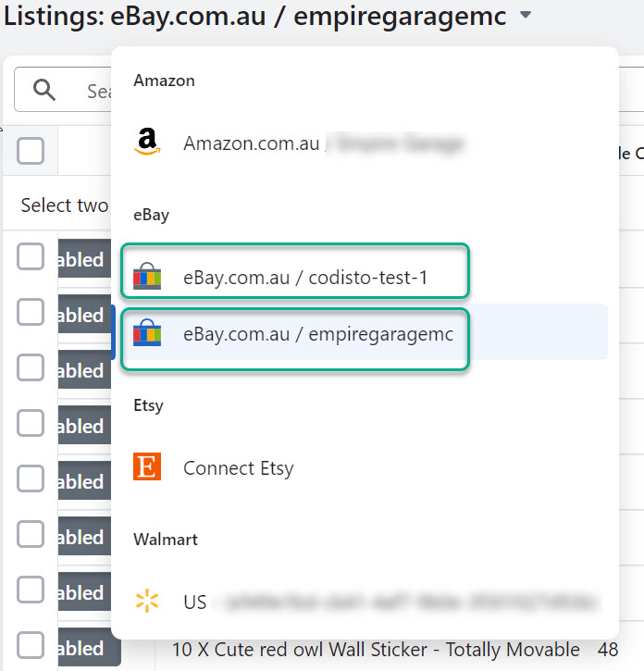Click the orange Etsy E icon

coord(147,466)
